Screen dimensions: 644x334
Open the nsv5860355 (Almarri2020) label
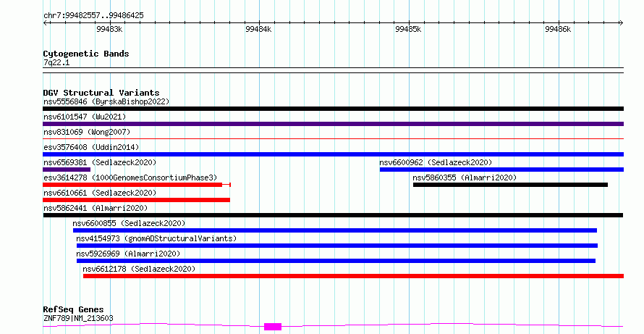point(465,178)
